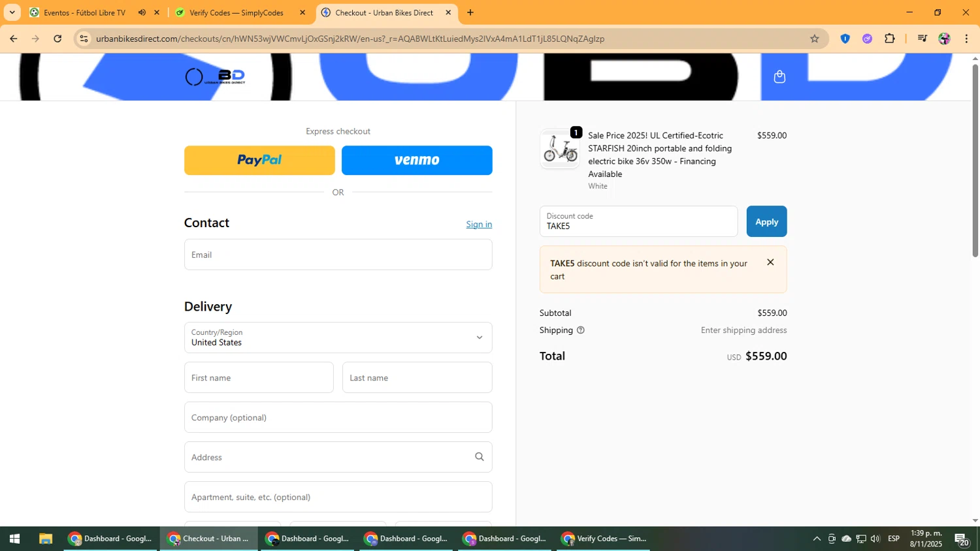Open a new browser tab
Image resolution: width=980 pixels, height=551 pixels.
(x=470, y=12)
